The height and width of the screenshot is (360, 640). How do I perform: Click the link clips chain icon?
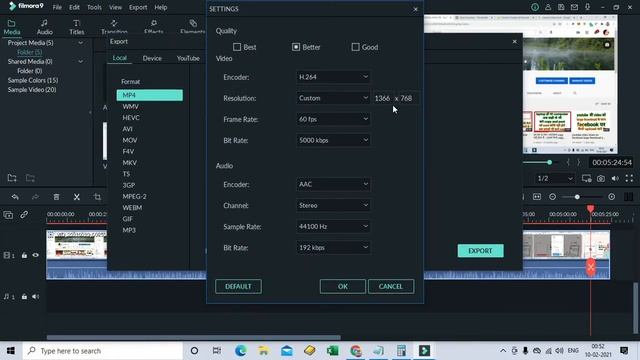tap(24, 214)
